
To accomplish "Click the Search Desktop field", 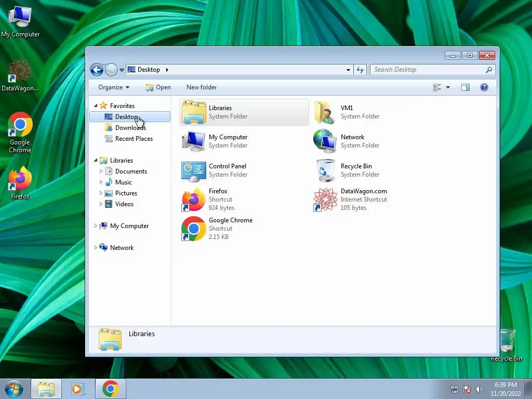I will tap(432, 70).
